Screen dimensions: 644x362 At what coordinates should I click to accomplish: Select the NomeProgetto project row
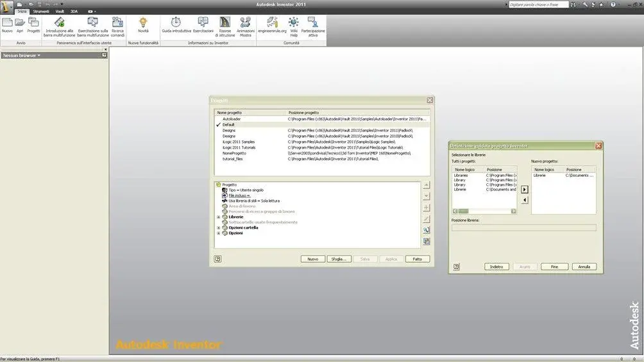pos(323,154)
